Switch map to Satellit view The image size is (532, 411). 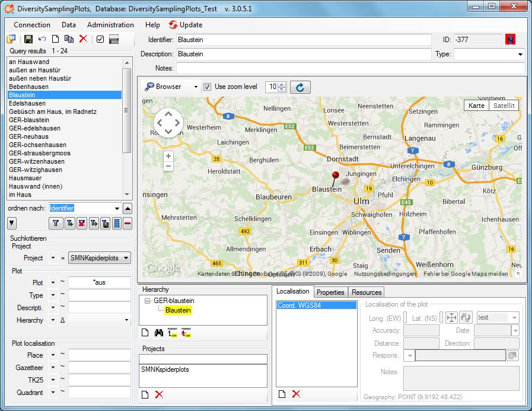pyautogui.click(x=504, y=106)
